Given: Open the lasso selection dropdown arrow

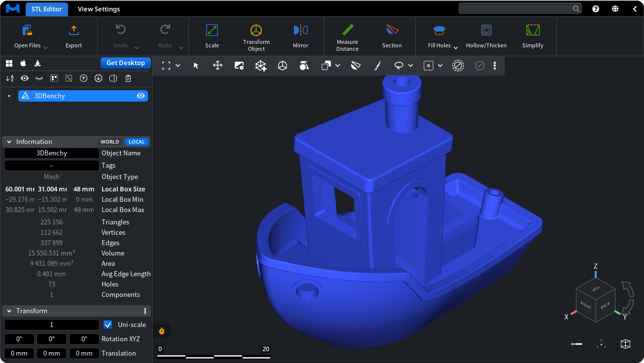Looking at the screenshot, I should (x=410, y=66).
